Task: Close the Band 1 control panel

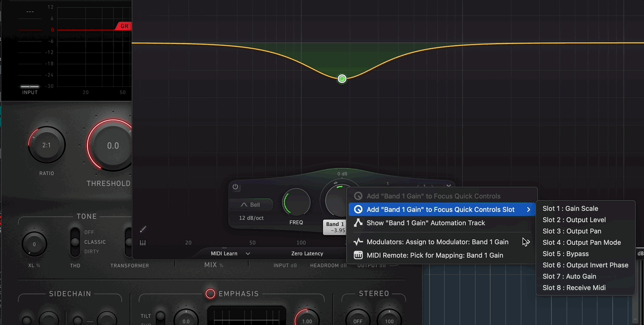Action: [x=449, y=186]
